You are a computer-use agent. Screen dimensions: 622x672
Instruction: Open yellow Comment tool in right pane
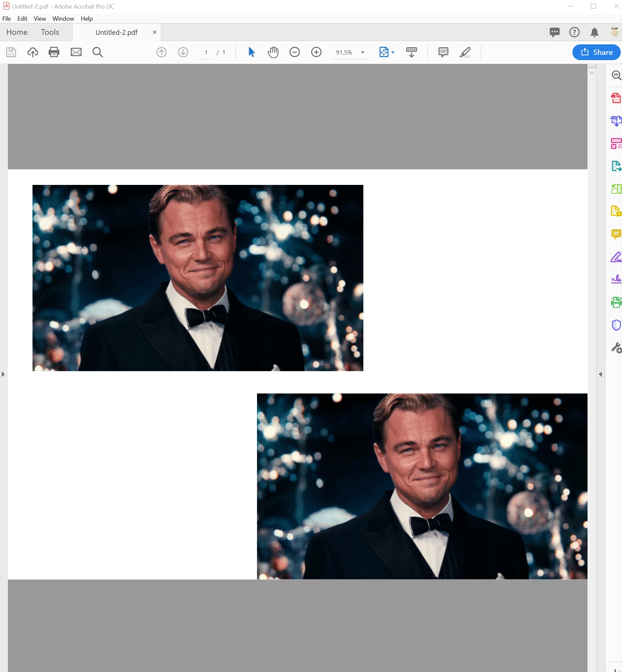616,234
